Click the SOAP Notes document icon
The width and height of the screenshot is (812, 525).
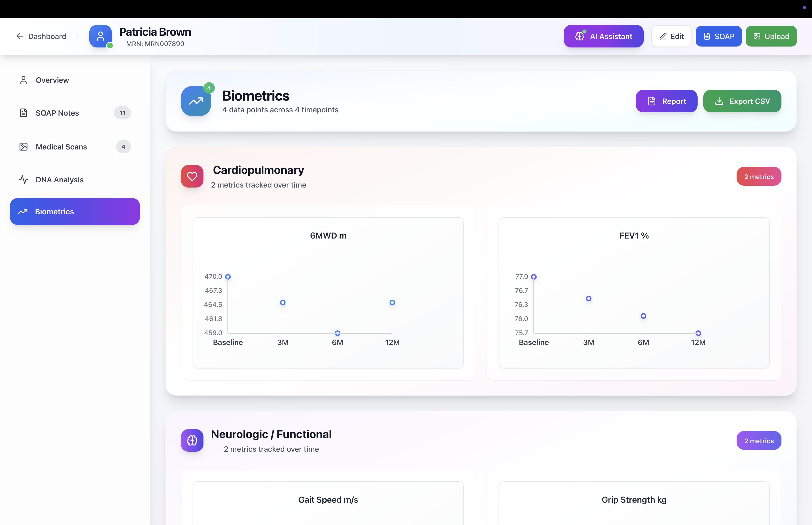pyautogui.click(x=23, y=113)
